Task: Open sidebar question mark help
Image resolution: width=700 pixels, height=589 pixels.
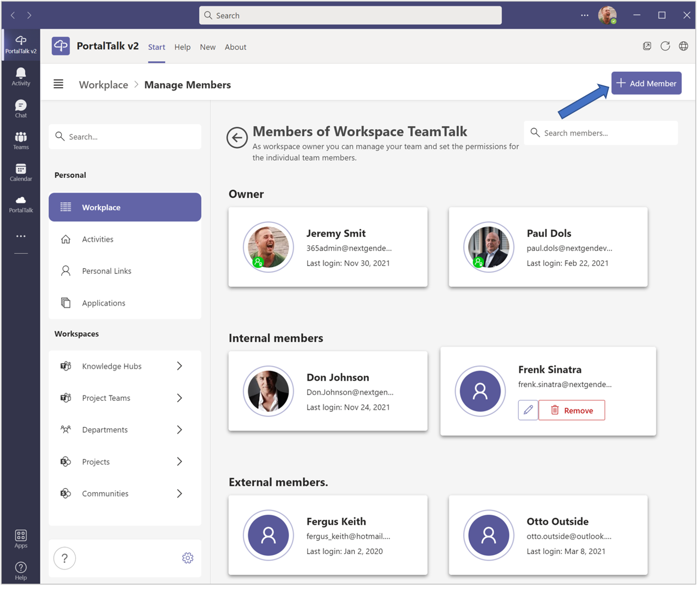Action: pos(65,558)
